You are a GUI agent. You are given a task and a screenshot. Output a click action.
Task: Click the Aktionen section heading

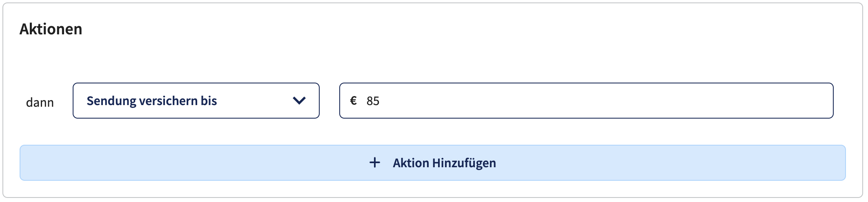(x=51, y=29)
